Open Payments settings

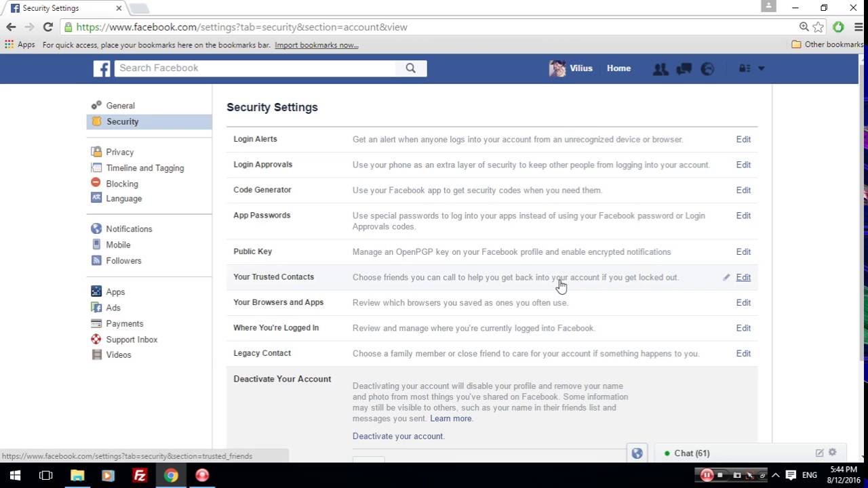[124, 324]
